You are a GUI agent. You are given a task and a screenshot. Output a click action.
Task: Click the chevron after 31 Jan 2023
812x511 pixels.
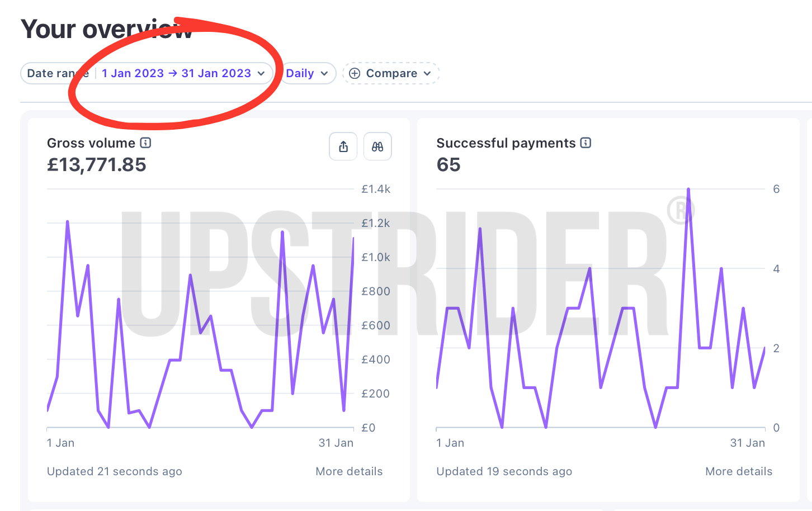pos(261,74)
